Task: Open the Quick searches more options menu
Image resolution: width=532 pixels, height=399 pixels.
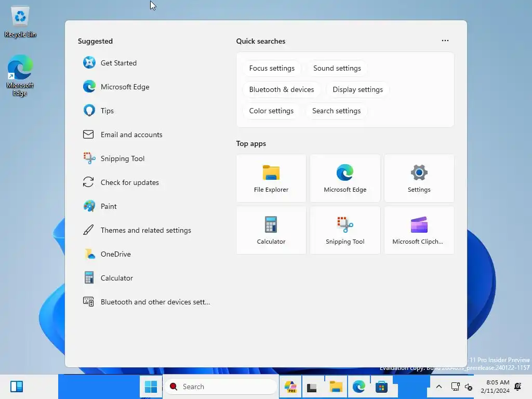Action: coord(445,41)
